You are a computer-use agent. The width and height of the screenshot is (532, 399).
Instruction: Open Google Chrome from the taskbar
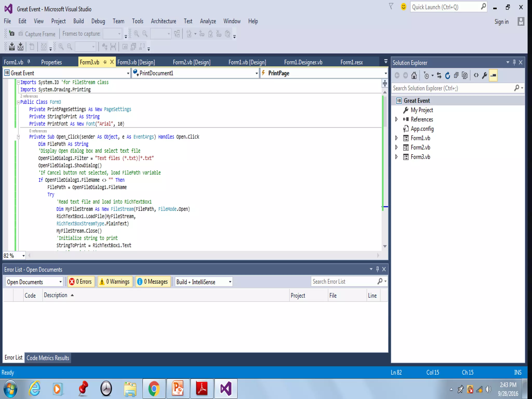pyautogui.click(x=154, y=389)
